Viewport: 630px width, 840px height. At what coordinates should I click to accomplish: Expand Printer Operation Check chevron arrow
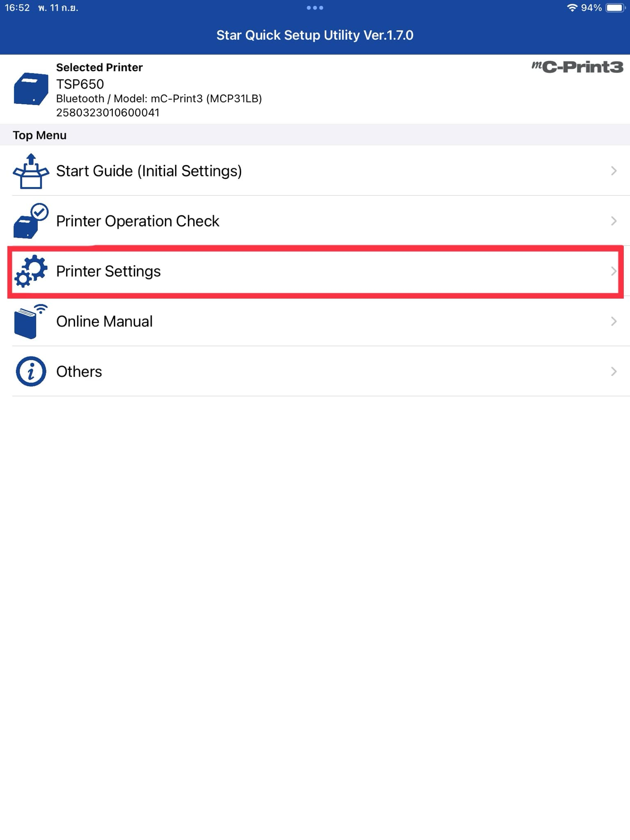tap(614, 221)
